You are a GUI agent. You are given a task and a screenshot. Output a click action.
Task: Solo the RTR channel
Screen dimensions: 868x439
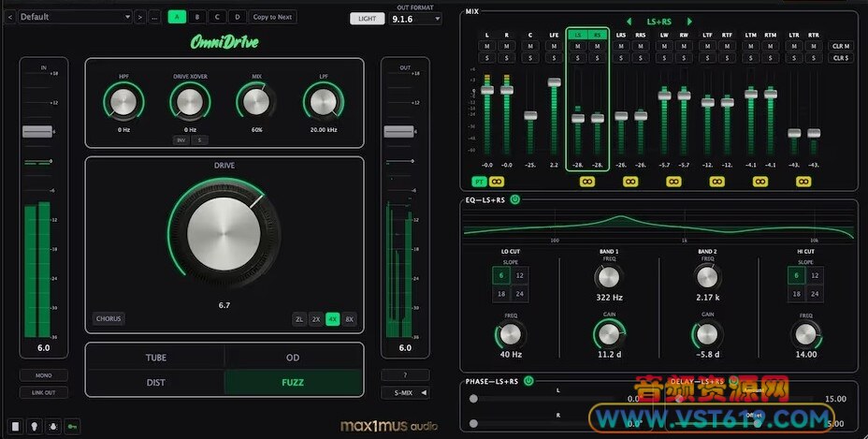[x=813, y=58]
